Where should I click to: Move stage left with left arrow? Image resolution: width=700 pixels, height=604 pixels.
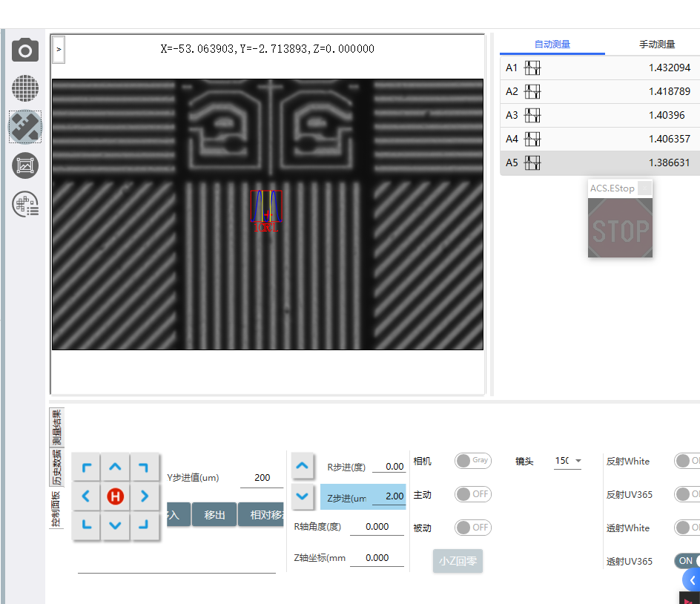[87, 496]
